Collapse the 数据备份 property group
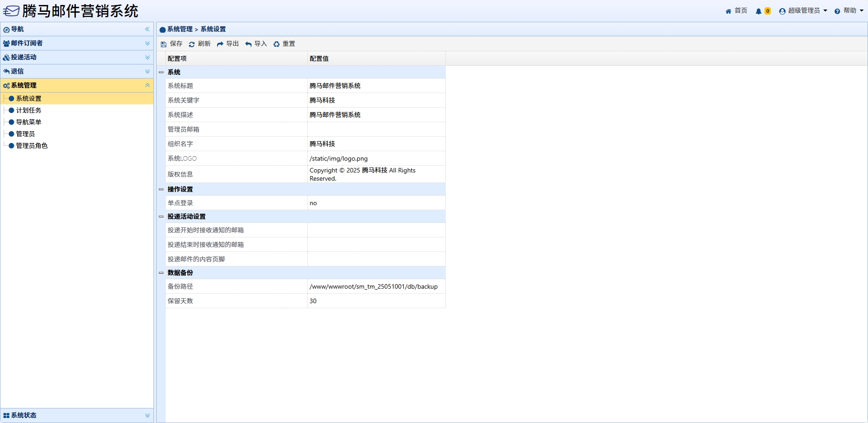 [x=161, y=273]
